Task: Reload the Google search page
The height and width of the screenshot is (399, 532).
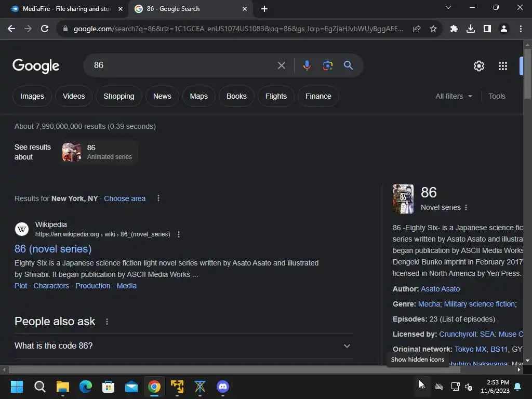Action: click(x=45, y=29)
